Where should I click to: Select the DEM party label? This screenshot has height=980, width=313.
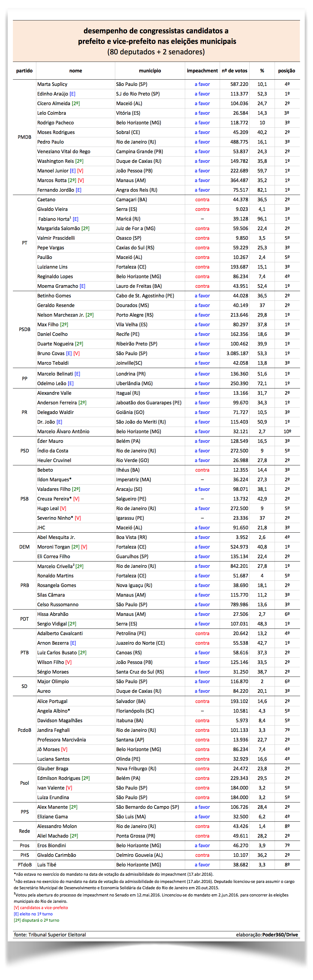24,547
